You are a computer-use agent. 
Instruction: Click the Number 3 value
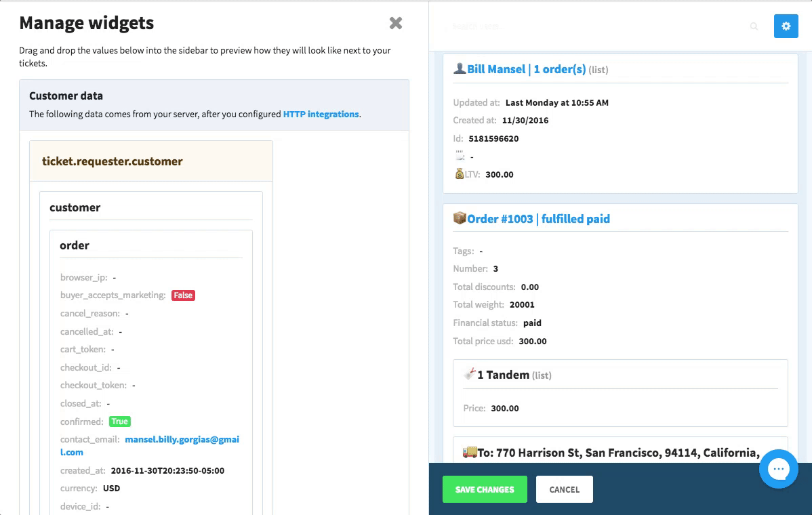click(x=495, y=268)
